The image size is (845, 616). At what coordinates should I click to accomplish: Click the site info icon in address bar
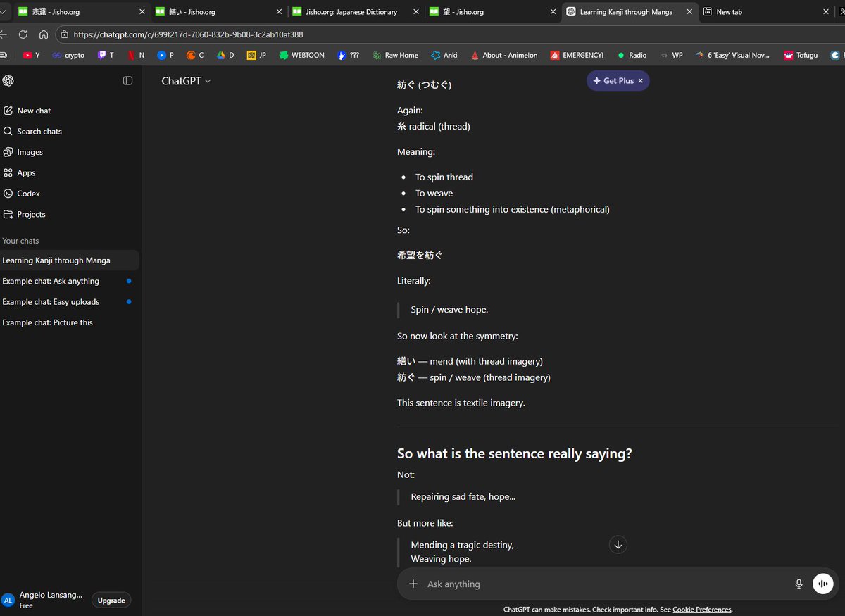65,34
